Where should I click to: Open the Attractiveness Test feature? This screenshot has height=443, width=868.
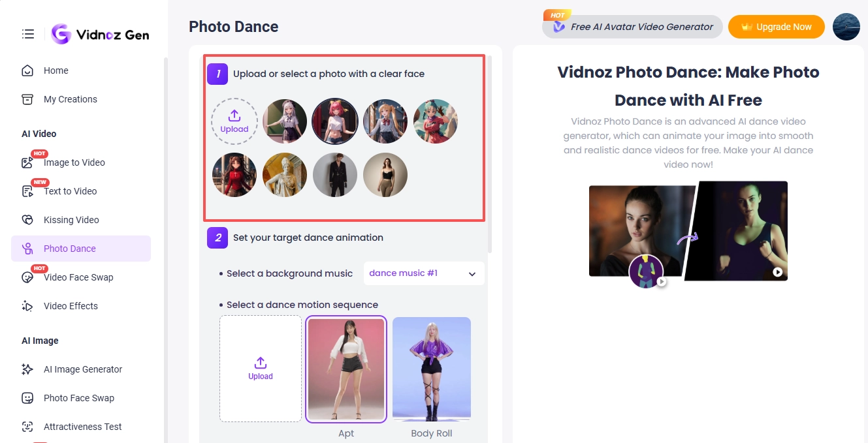(82, 427)
